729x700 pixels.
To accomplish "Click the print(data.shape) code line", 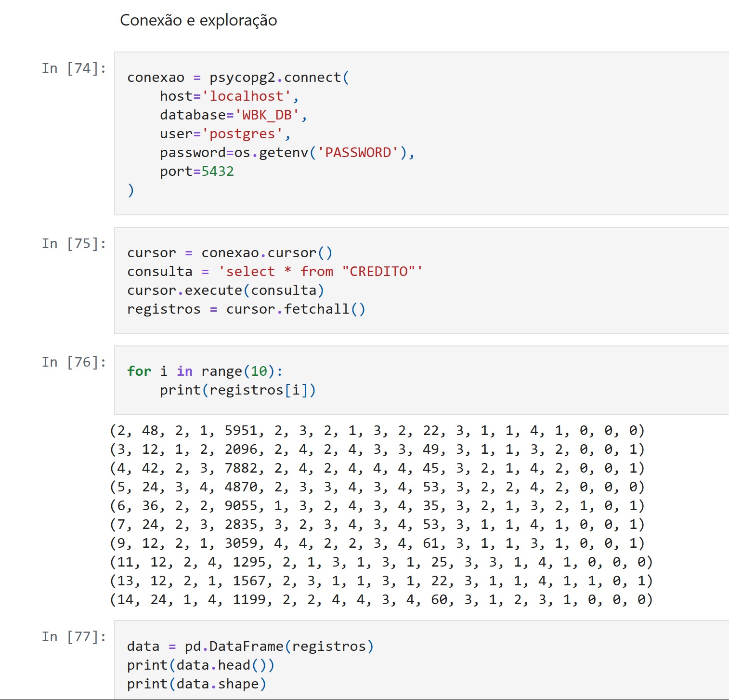I will [196, 684].
